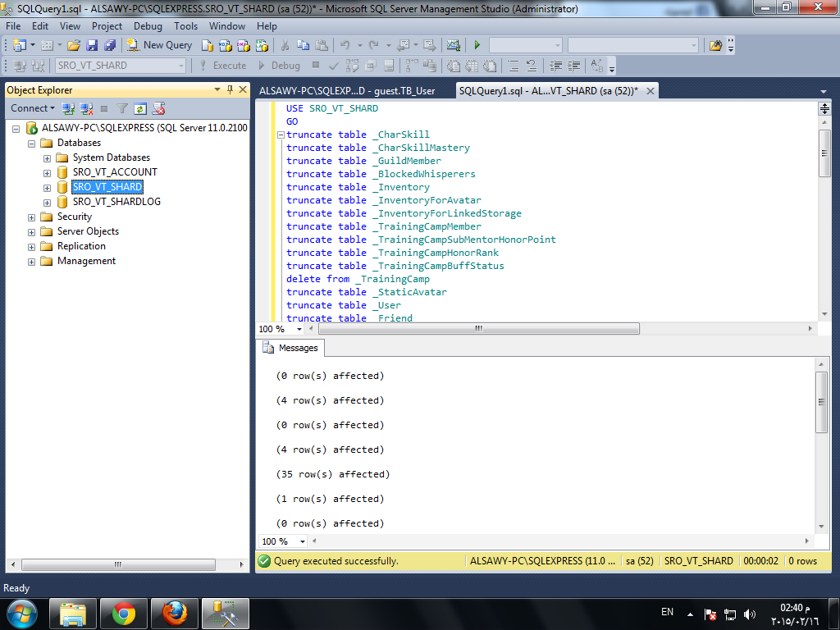
Task: Expand the Server Objects folder
Action: click(x=32, y=232)
